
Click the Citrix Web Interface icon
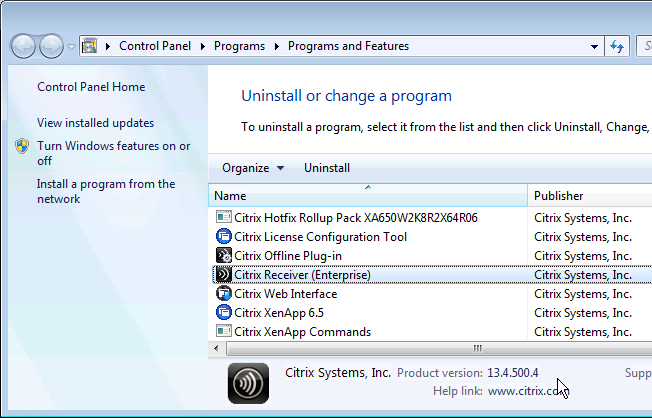pos(224,294)
